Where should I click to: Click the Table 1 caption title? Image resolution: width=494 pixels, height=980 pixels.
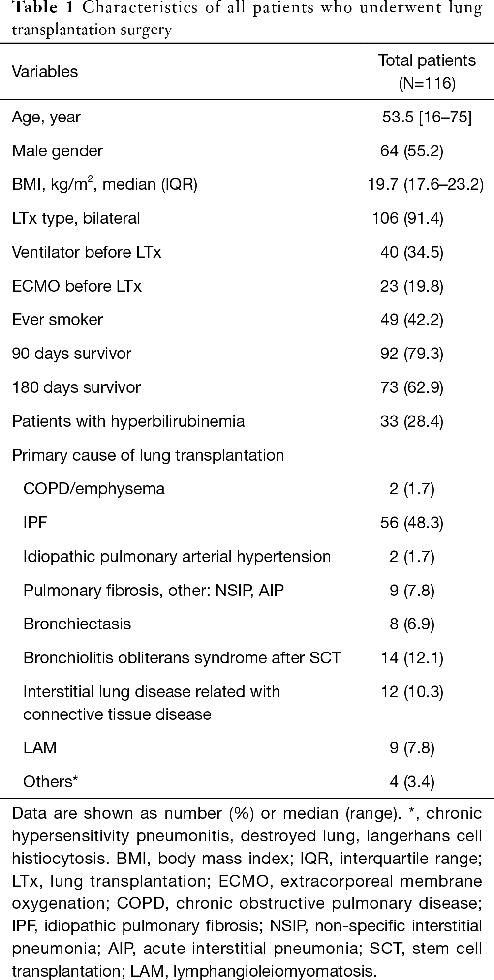click(247, 19)
